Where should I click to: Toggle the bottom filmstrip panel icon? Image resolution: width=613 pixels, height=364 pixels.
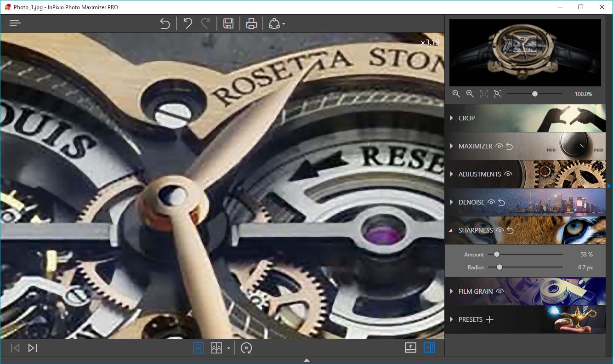pyautogui.click(x=411, y=348)
